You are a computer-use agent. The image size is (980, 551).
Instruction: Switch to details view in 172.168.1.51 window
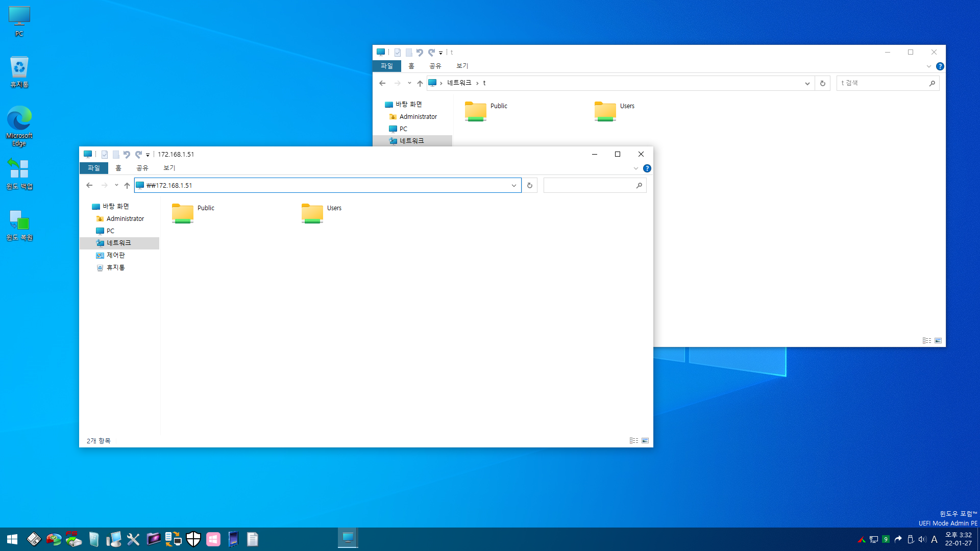tap(634, 441)
